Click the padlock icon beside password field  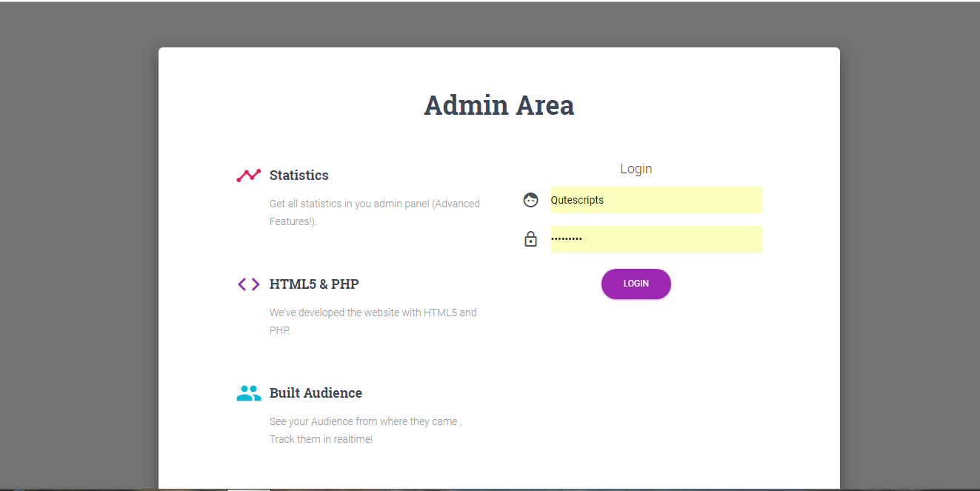[x=530, y=238]
